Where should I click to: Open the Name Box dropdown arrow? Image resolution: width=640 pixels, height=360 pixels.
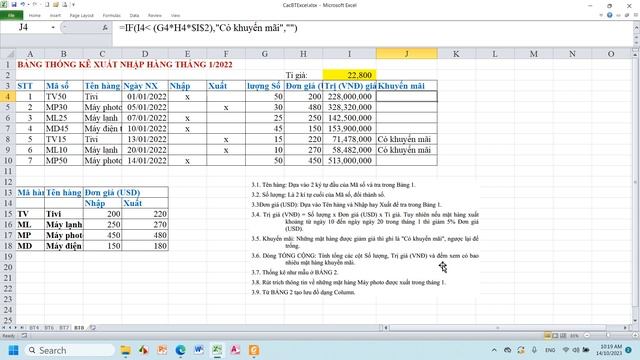pos(53,27)
